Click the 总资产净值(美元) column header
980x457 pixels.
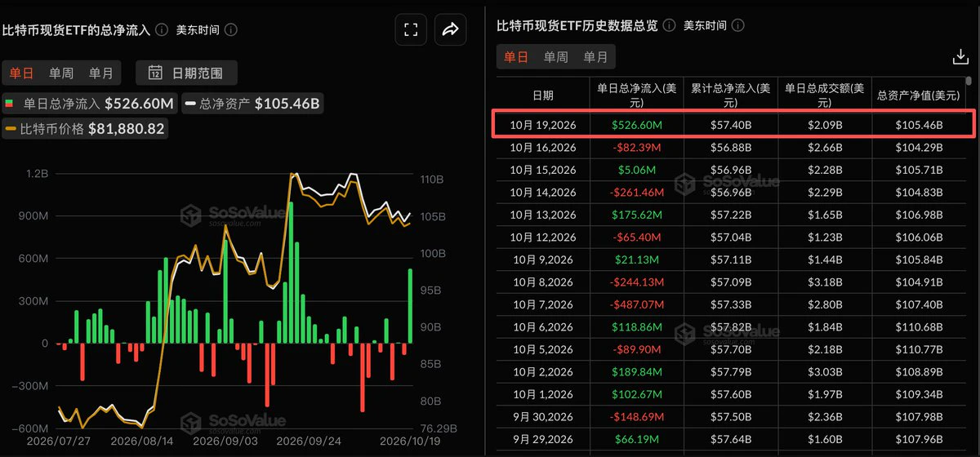click(x=919, y=95)
